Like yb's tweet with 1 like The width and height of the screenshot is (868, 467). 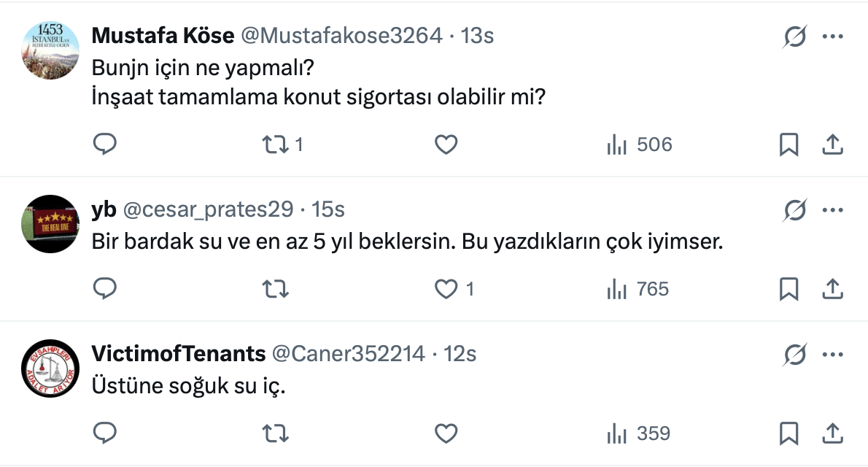(446, 290)
